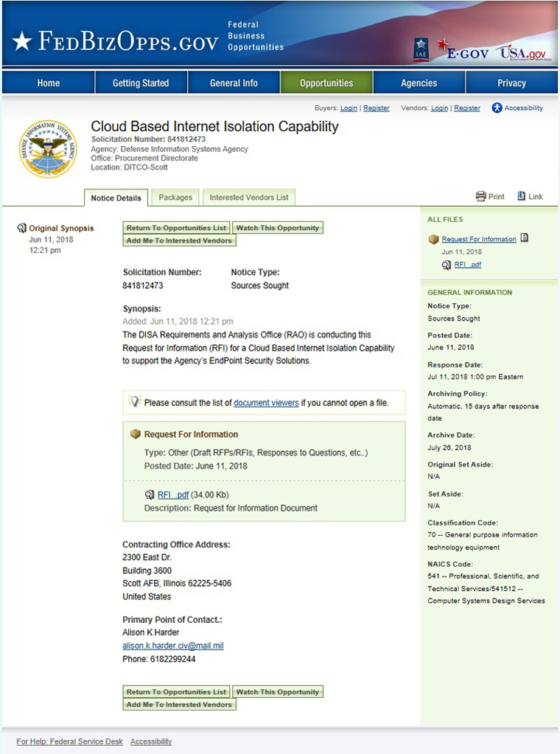Open RFI_.pdf (34.00 Kb) link

click(173, 495)
